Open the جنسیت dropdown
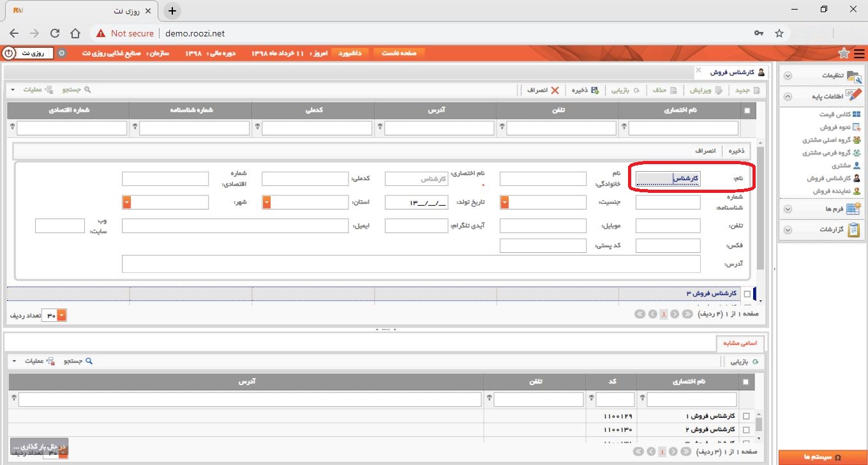 click(504, 202)
